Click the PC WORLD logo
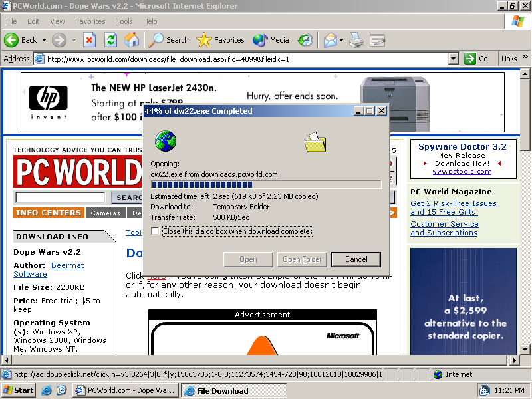532x399 pixels. click(78, 171)
